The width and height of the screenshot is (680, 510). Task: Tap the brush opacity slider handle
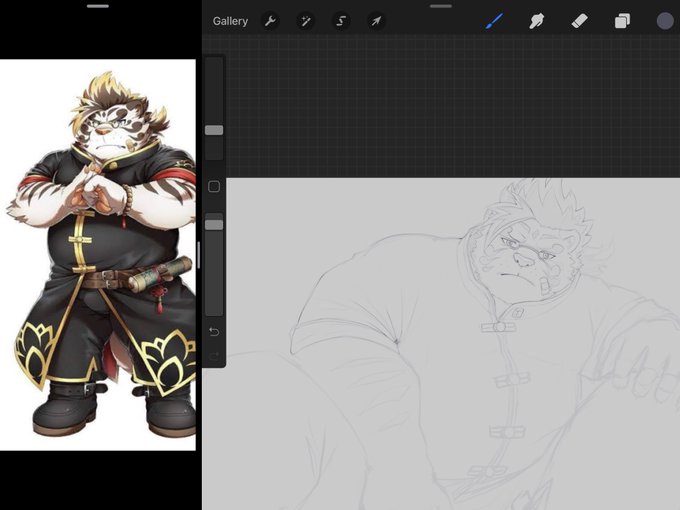tap(214, 225)
